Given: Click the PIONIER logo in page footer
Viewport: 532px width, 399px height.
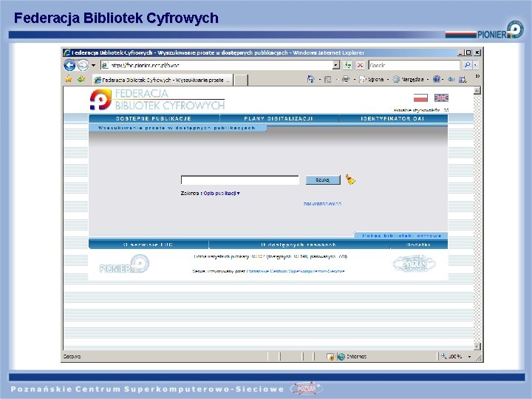Looking at the screenshot, I should point(125,264).
